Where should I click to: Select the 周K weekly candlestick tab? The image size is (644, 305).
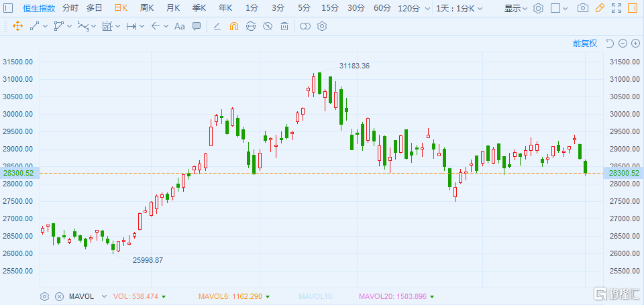pyautogui.click(x=147, y=8)
